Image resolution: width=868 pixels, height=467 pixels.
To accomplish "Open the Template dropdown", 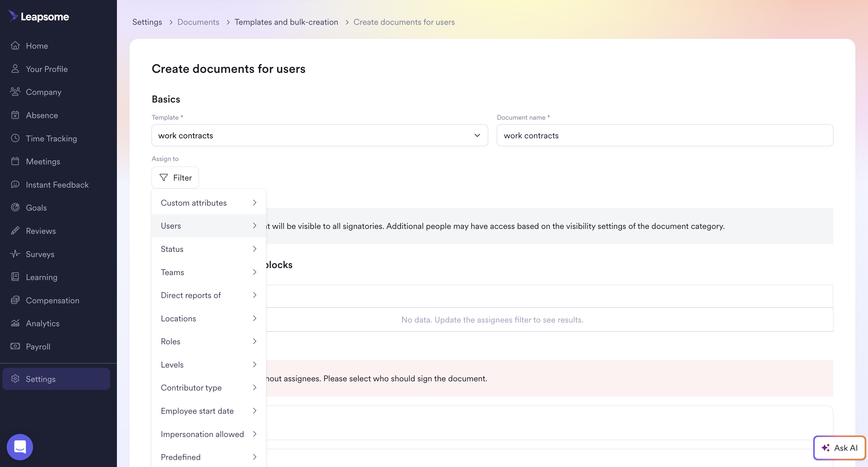I will tap(320, 135).
